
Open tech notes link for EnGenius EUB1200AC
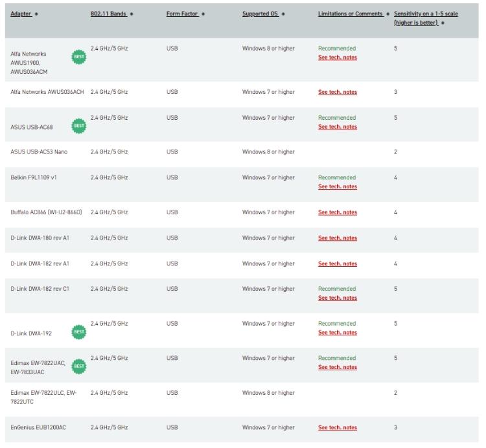tap(337, 427)
